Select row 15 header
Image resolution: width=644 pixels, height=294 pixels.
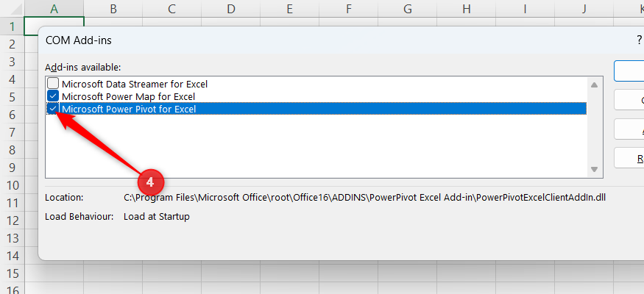point(12,273)
